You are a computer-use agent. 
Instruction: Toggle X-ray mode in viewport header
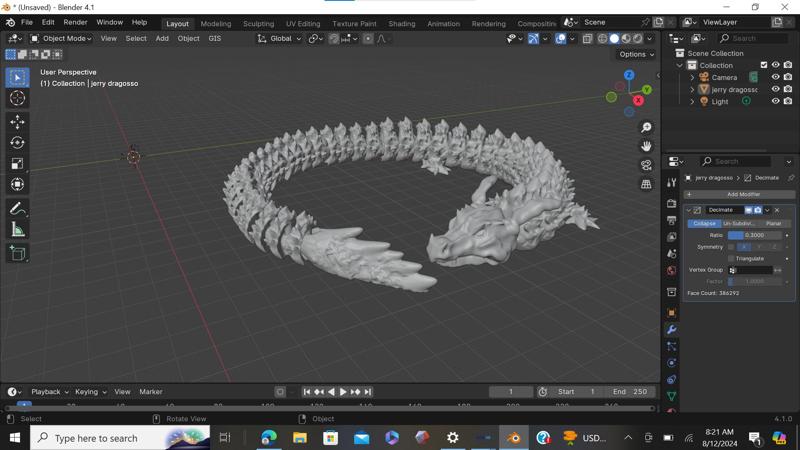coord(587,39)
